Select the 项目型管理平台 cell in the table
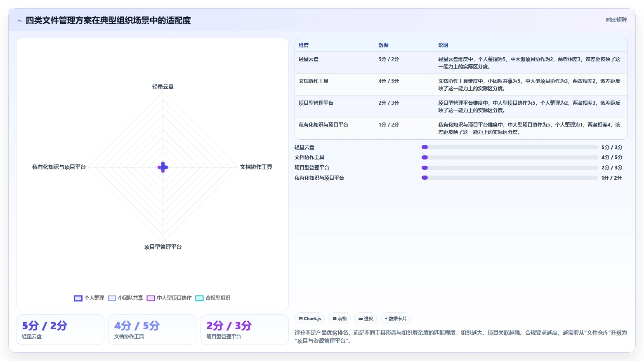The image size is (644, 361). (316, 103)
